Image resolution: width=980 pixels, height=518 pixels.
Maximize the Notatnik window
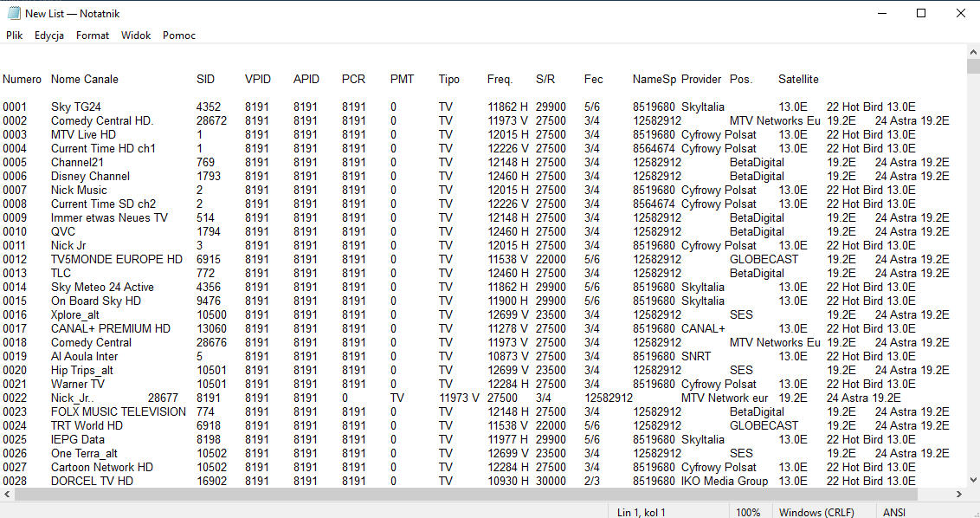coord(920,13)
